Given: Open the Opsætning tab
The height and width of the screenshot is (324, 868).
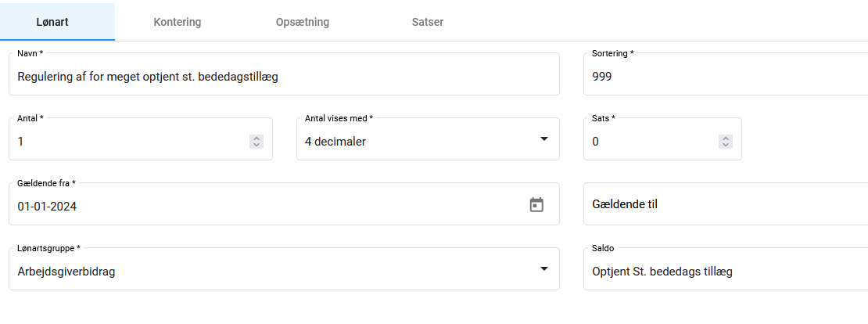Looking at the screenshot, I should 303,22.
